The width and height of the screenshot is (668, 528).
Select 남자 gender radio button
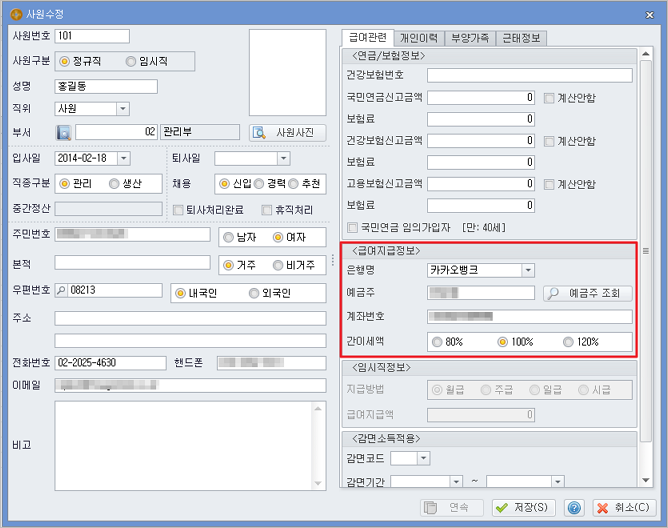[x=228, y=237]
